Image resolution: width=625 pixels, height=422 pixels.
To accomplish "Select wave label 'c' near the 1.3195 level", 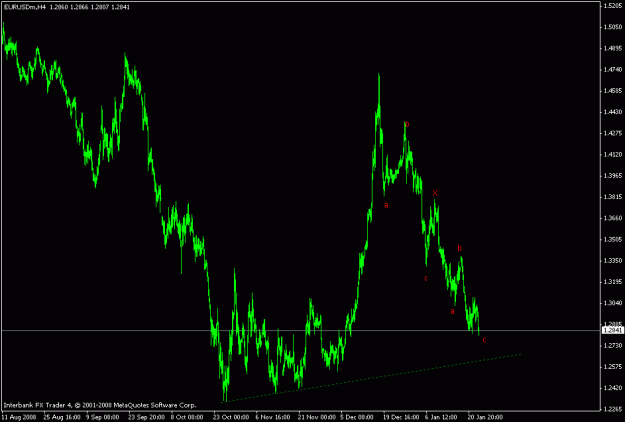I will point(426,278).
